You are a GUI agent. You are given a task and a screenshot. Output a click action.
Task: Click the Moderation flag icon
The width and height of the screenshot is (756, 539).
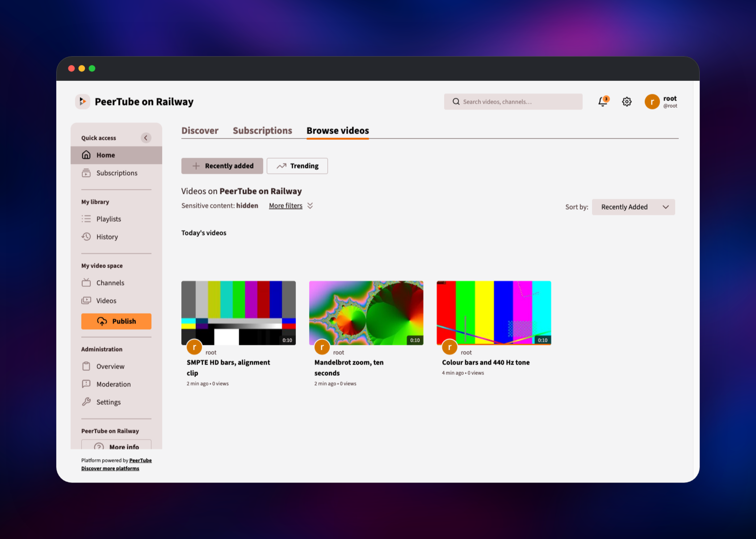tap(86, 384)
